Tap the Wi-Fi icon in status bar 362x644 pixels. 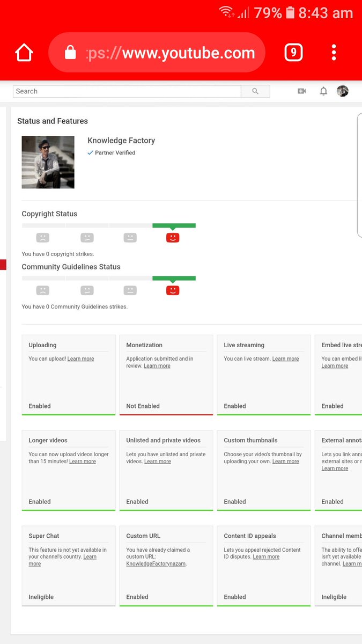pos(226,12)
